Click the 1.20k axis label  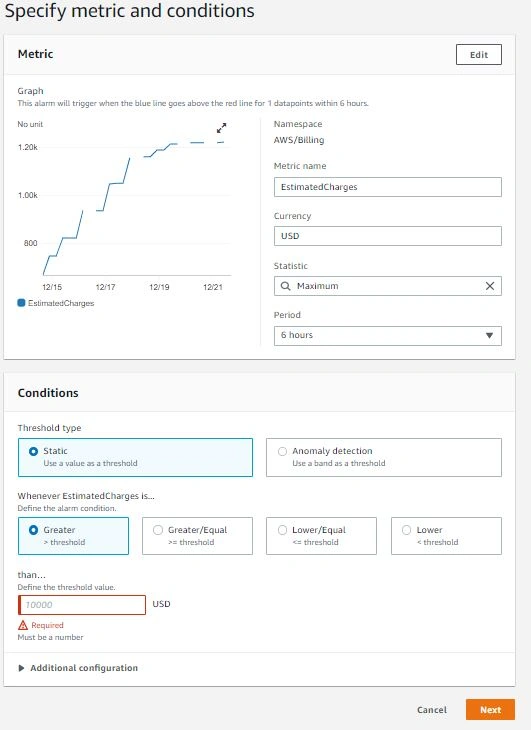click(27, 147)
